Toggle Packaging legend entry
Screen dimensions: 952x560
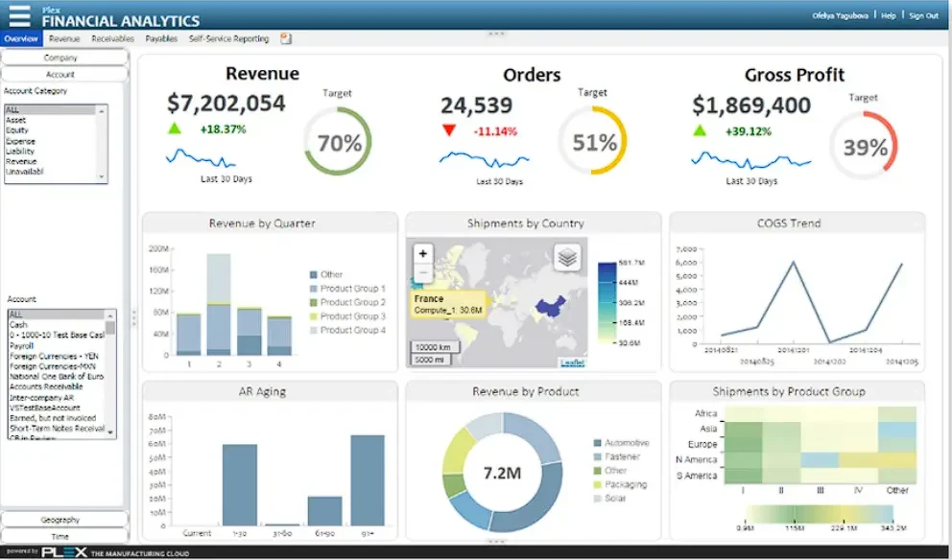click(x=620, y=484)
